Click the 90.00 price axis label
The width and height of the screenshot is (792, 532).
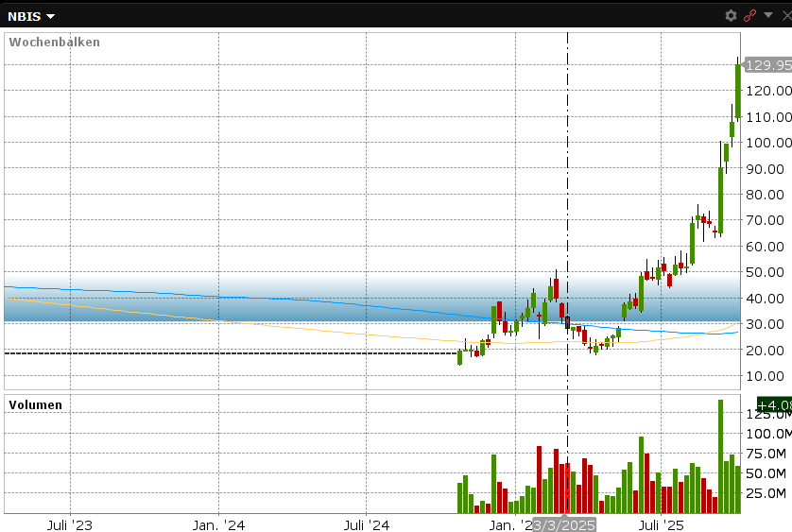[766, 169]
